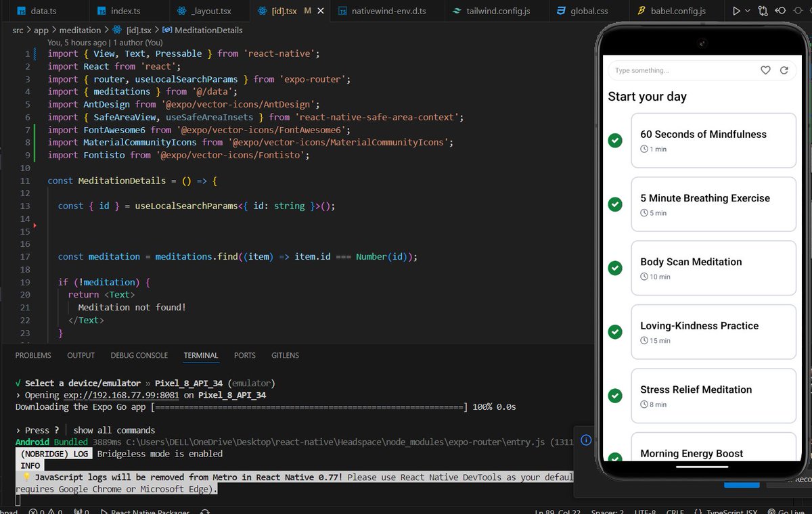Toggle the green check on Body Scan Meditation
This screenshot has width=812, height=514.
(x=614, y=268)
